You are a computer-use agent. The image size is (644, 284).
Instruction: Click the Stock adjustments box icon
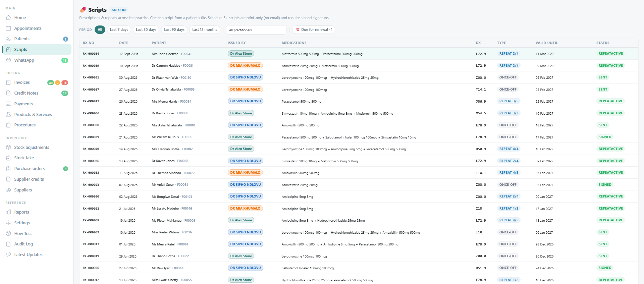coord(8,148)
